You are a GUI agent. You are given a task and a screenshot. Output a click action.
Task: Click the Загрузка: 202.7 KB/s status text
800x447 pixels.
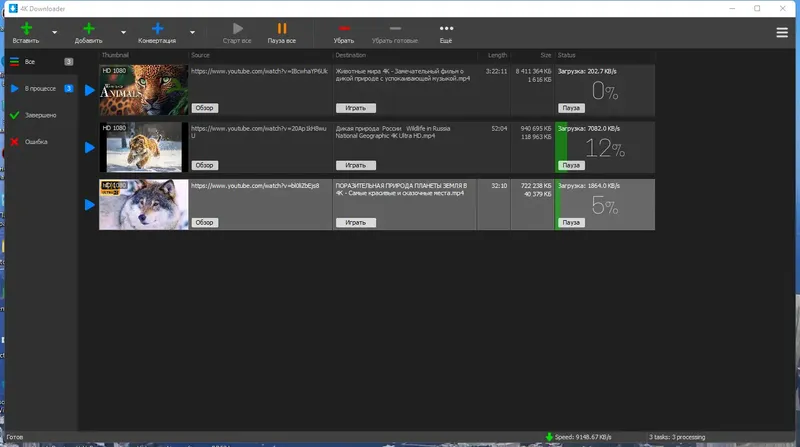pyautogui.click(x=587, y=71)
